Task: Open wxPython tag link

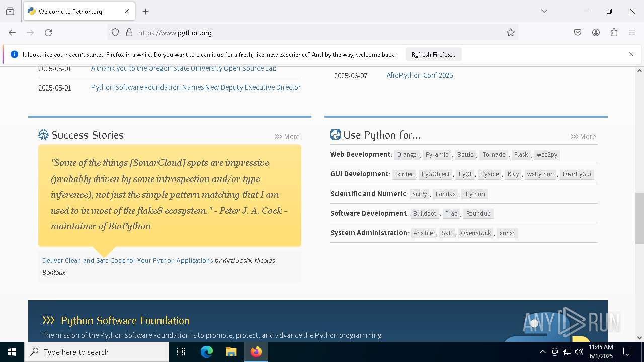Action: pyautogui.click(x=541, y=174)
